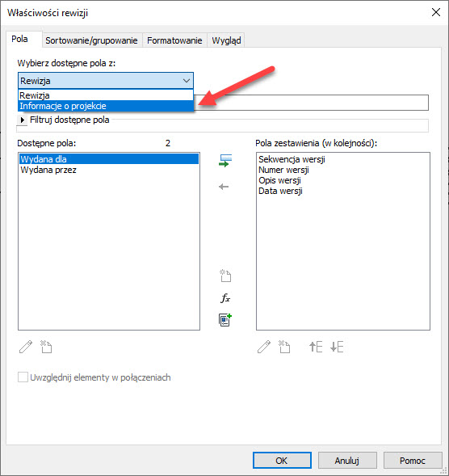Switch to the Sortowanie/grupowanie tab

click(91, 40)
